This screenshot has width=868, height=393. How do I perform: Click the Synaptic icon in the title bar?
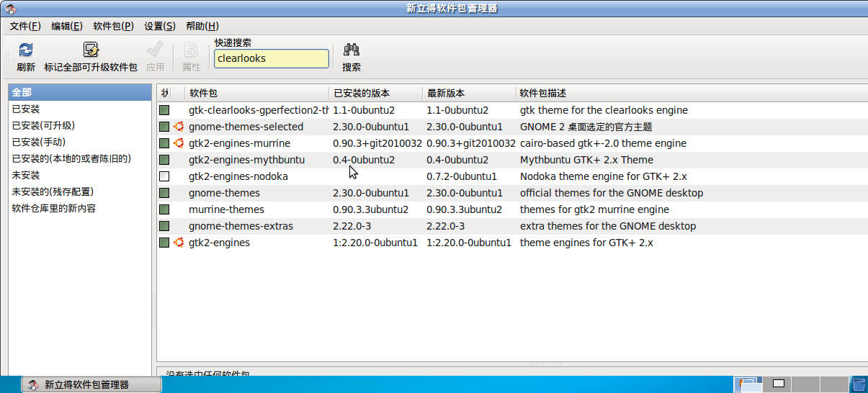pos(11,9)
